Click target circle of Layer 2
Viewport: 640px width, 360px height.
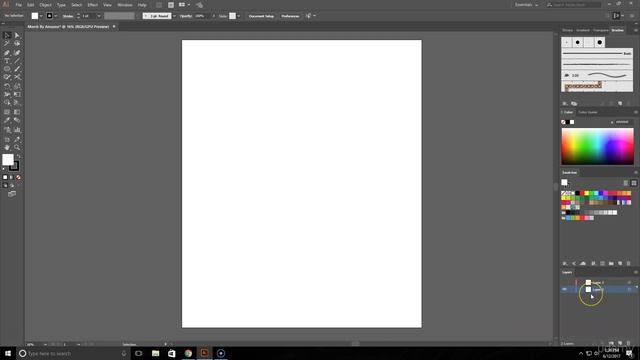coord(629,282)
